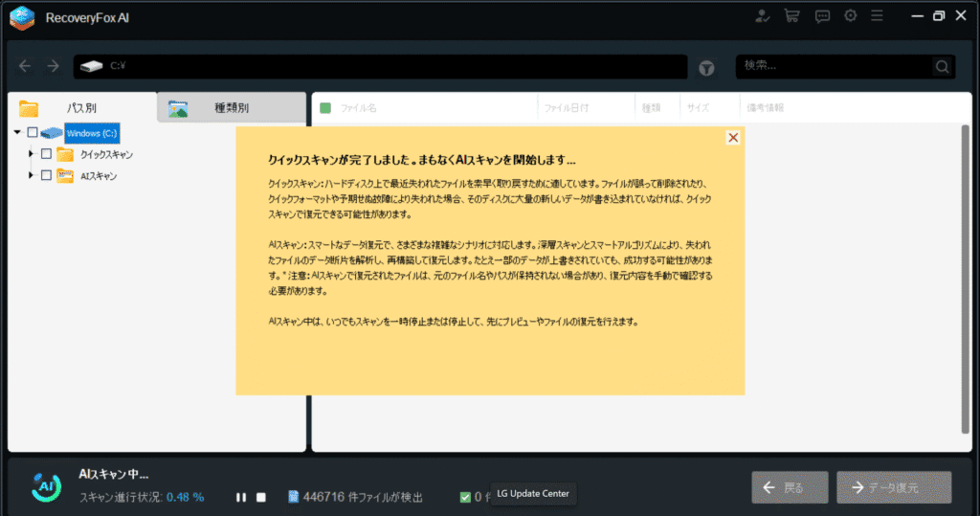Switch to the パス別 tab
This screenshot has height=516, width=980.
82,107
